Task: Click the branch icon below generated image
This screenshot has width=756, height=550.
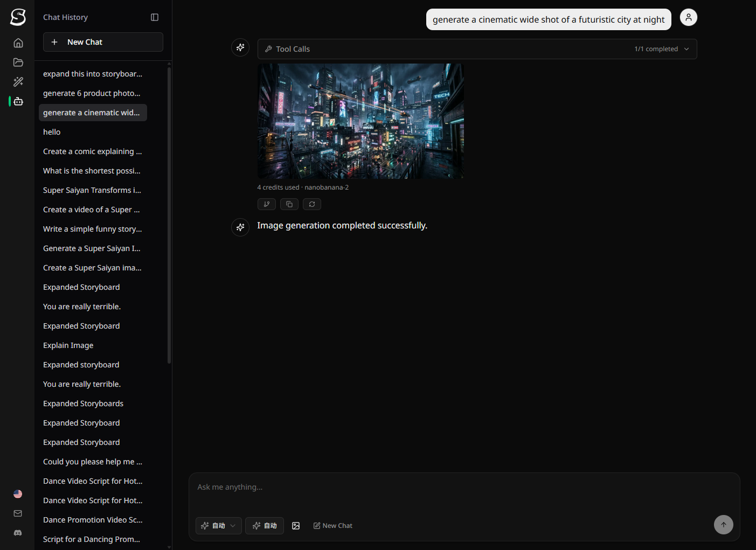Action: pos(267,204)
